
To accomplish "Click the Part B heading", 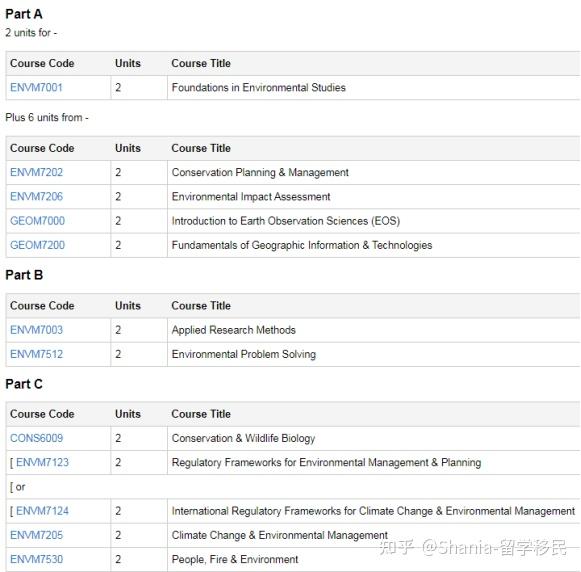I will (24, 275).
